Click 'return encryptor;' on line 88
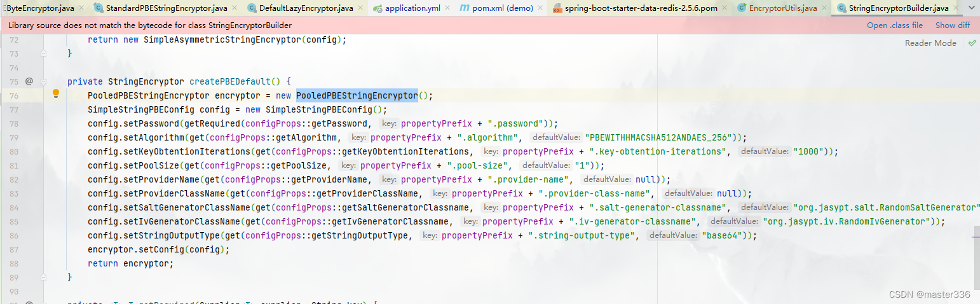980x304 pixels. pos(130,263)
